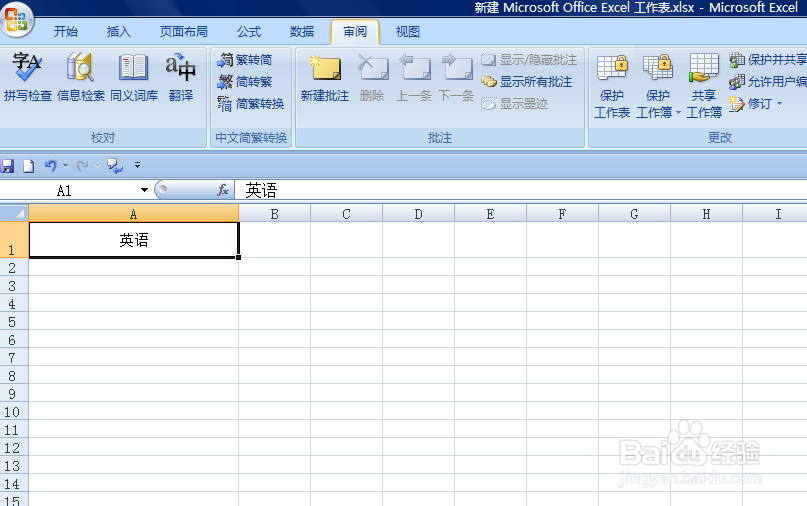Go to previous comment (上一条)

[414, 78]
